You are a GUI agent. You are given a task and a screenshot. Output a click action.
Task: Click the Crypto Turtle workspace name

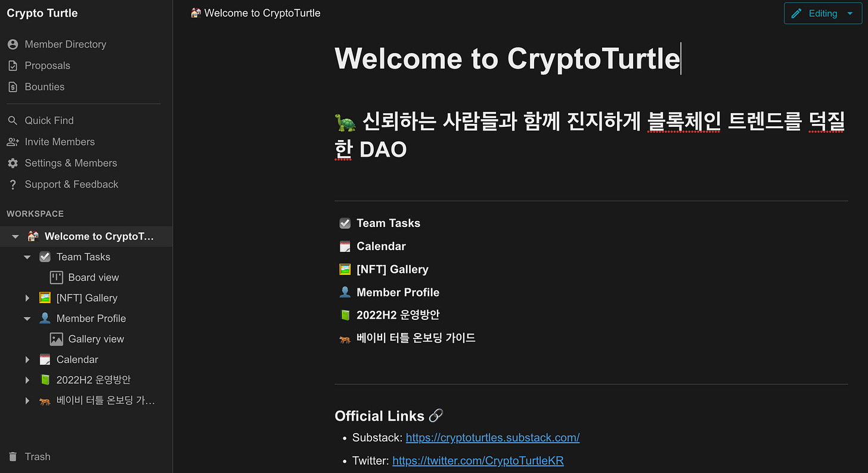pyautogui.click(x=42, y=13)
